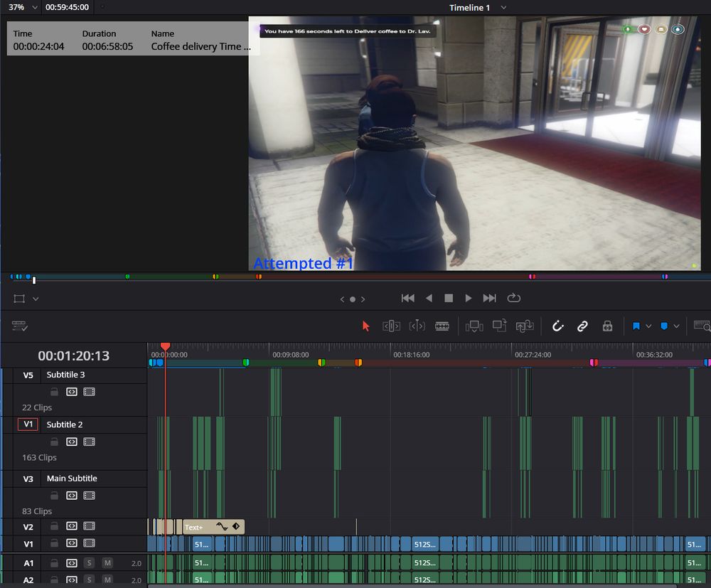Select the Text+ clip on V2
This screenshot has height=588, width=711.
coord(213,527)
